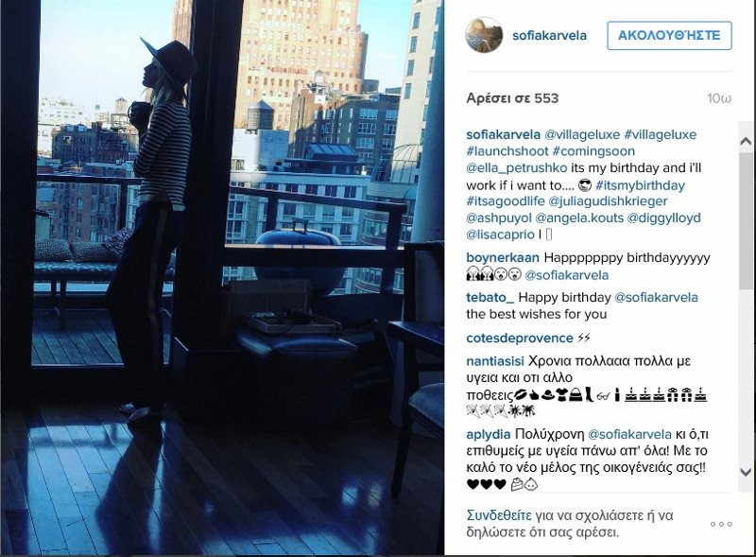This screenshot has height=557, width=756.
Task: Open the #comingsoon hashtag
Action: 593,151
